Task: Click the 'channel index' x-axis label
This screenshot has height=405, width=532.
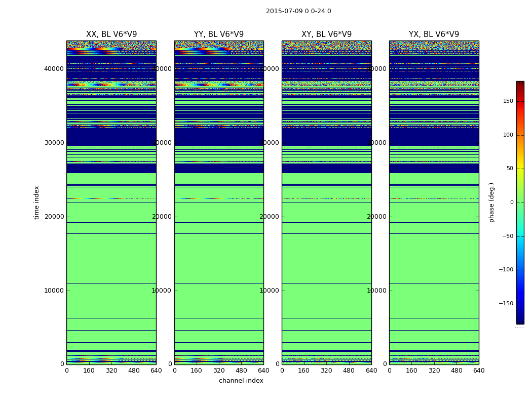Action: pos(241,381)
